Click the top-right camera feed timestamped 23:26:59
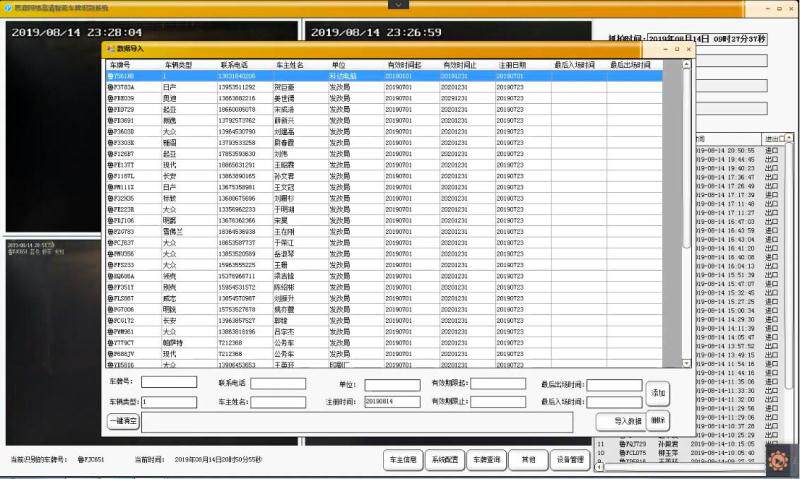This screenshot has width=800, height=479. [448, 31]
